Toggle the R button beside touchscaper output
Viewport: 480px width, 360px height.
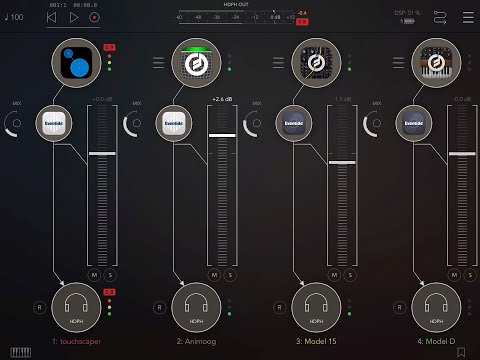click(x=40, y=307)
